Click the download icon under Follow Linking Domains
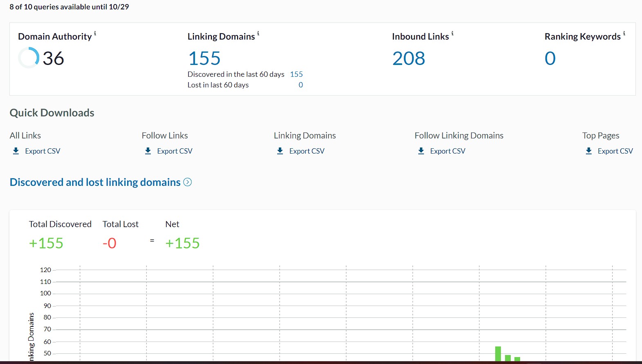Screen dimensions: 642x364 421,151
